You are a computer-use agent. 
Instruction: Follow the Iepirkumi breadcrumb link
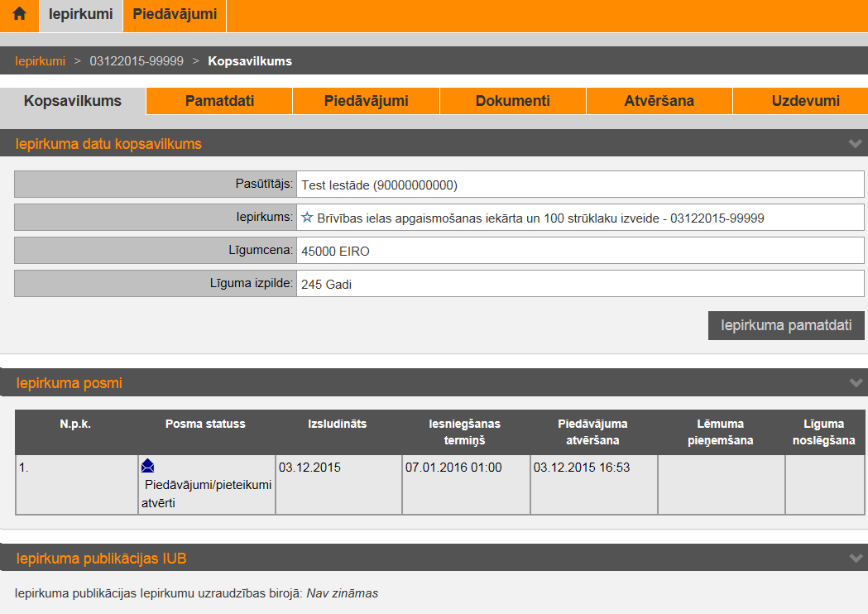[x=41, y=61]
